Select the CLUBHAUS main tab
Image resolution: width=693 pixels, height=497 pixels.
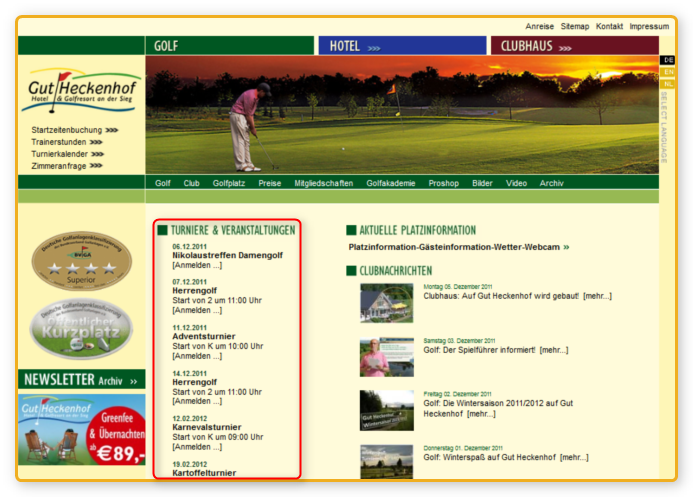[575, 46]
